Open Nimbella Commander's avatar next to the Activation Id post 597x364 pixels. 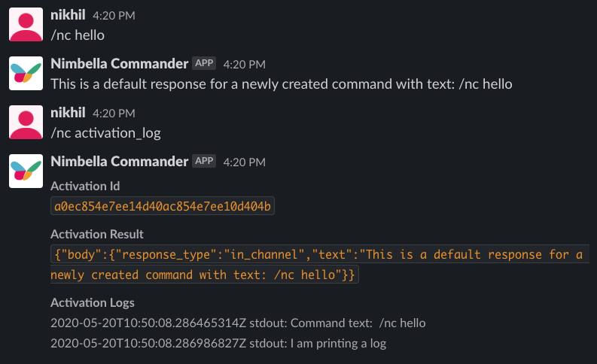26,171
